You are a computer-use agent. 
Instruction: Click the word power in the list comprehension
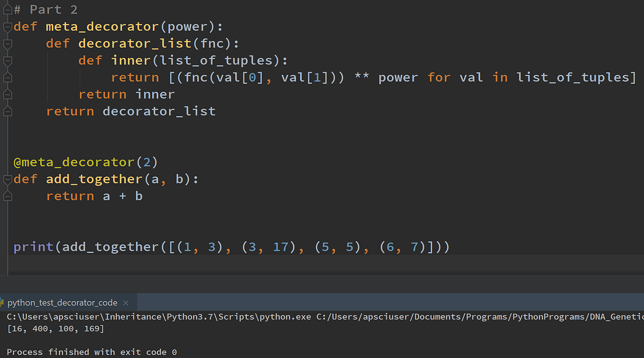click(x=398, y=77)
